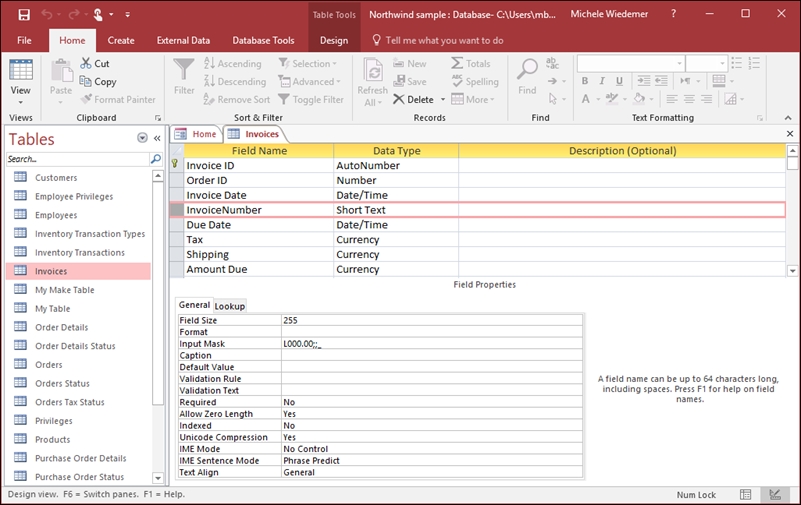Open the font name combo box
The image size is (801, 505).
click(x=631, y=63)
